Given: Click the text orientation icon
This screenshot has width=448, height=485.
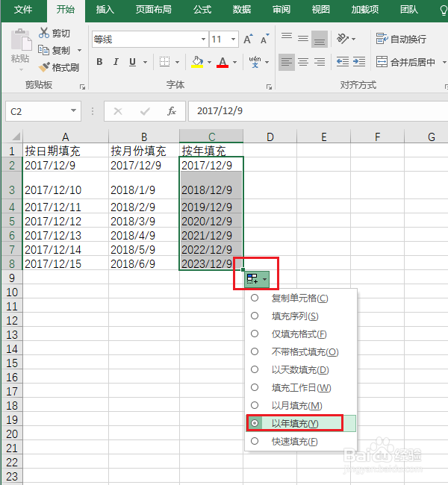Looking at the screenshot, I should click(x=343, y=39).
